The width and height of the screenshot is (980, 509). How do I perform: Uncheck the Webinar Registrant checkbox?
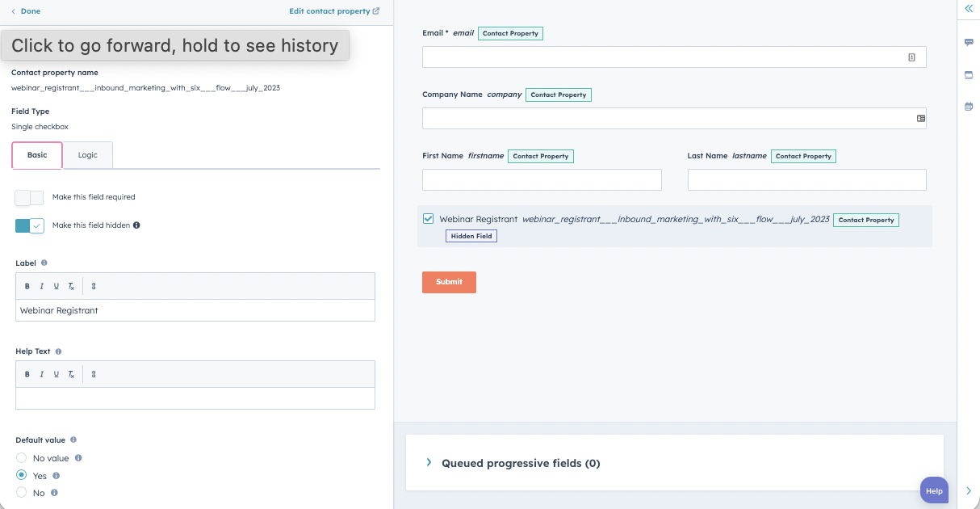click(429, 219)
